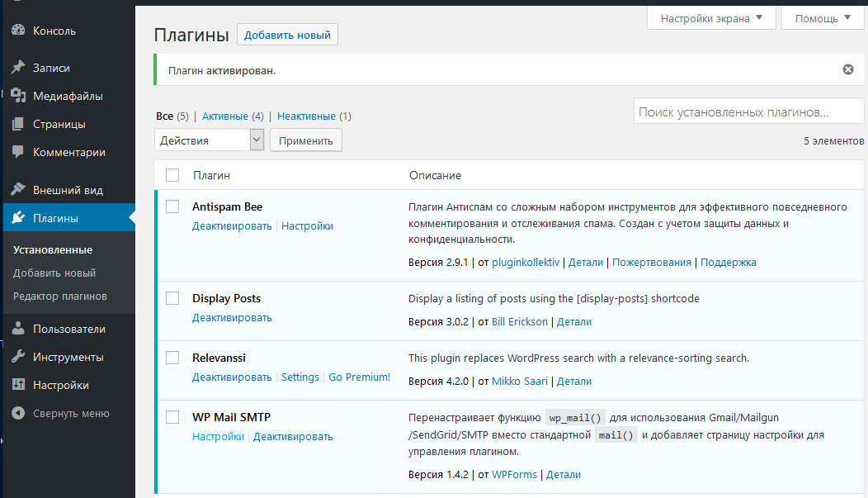Open Медиафайлы via its media icon
868x498 pixels.
18,96
